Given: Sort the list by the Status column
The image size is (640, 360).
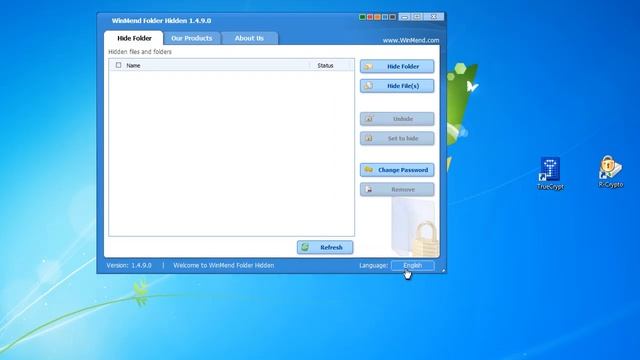Looking at the screenshot, I should click(x=325, y=65).
